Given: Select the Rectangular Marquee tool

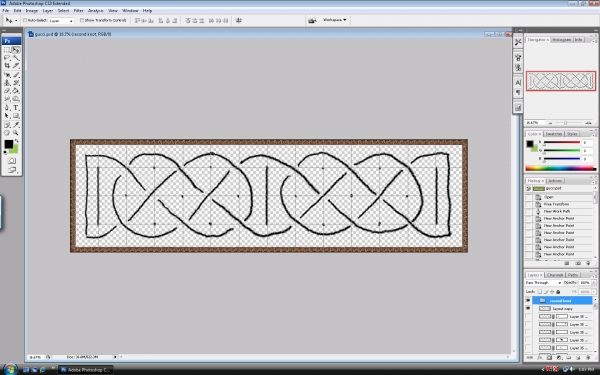Looking at the screenshot, I should [7, 50].
